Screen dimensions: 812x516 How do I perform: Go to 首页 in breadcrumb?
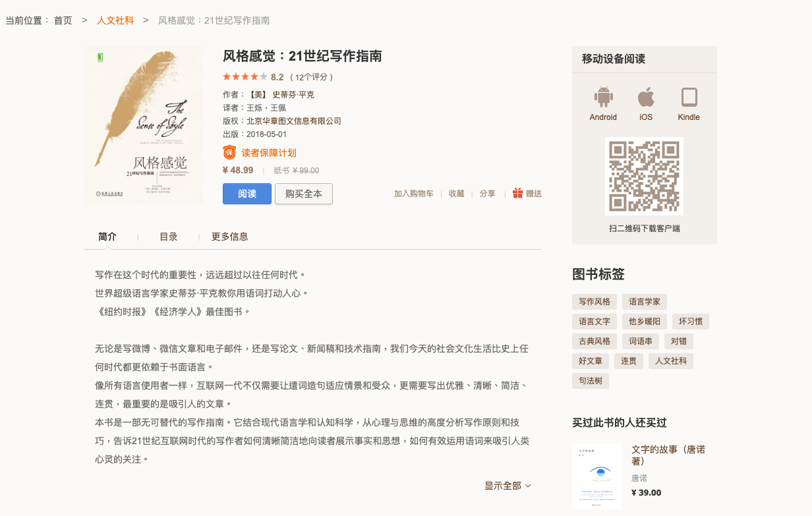(63, 20)
